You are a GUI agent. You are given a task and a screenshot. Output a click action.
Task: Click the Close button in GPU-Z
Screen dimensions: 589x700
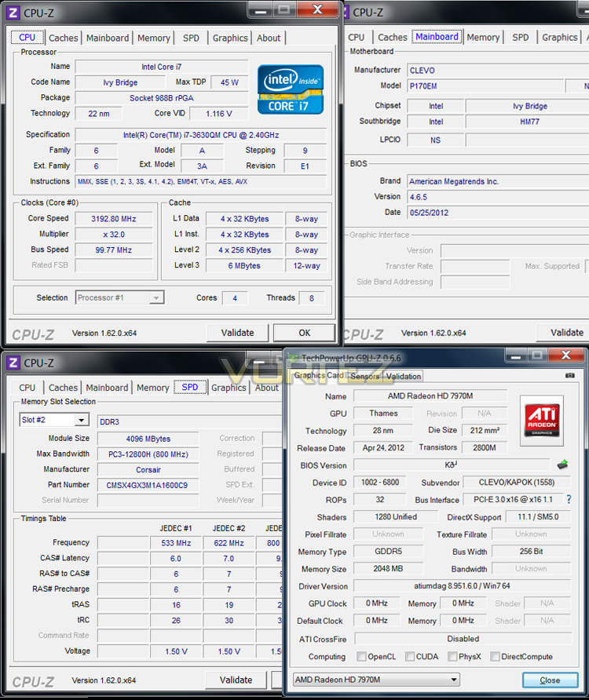tap(550, 680)
